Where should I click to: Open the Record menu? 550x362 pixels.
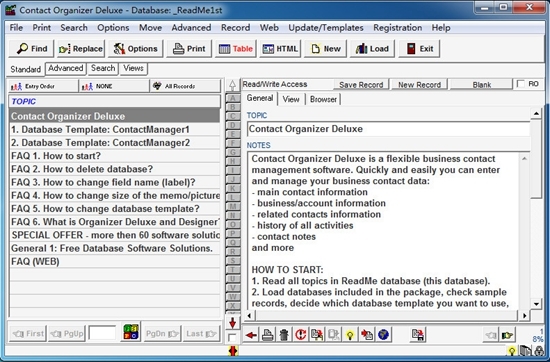coord(235,28)
